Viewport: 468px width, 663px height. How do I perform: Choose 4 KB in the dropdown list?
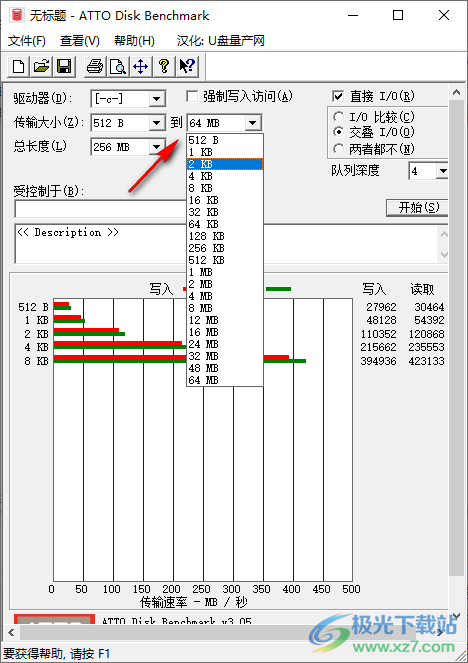click(x=225, y=176)
